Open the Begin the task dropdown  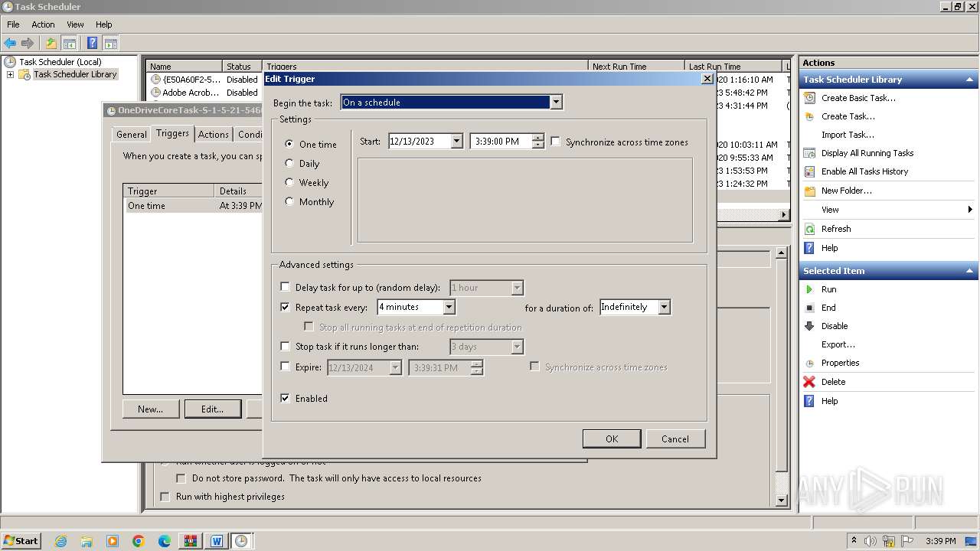click(x=557, y=102)
